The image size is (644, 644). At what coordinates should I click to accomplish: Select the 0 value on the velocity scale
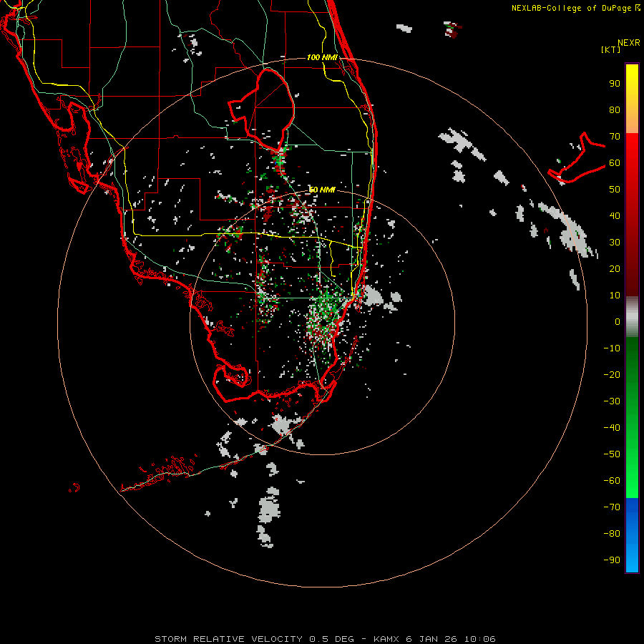pos(618,321)
